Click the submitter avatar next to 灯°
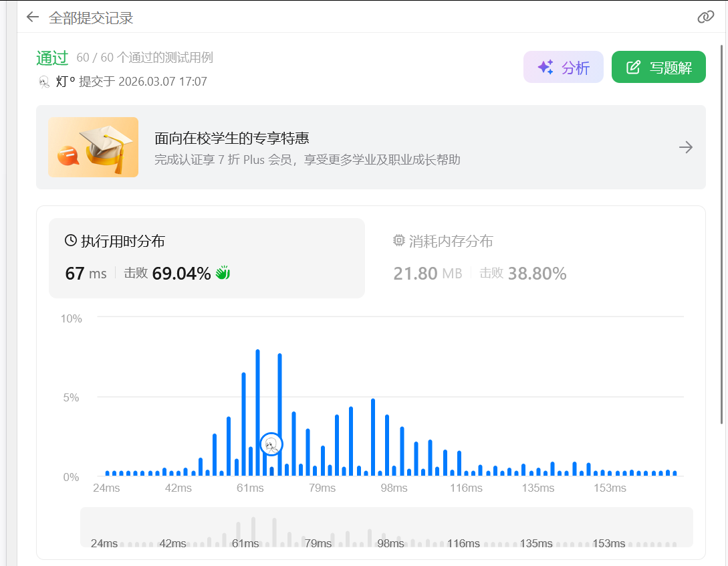The height and width of the screenshot is (566, 728). click(x=44, y=82)
